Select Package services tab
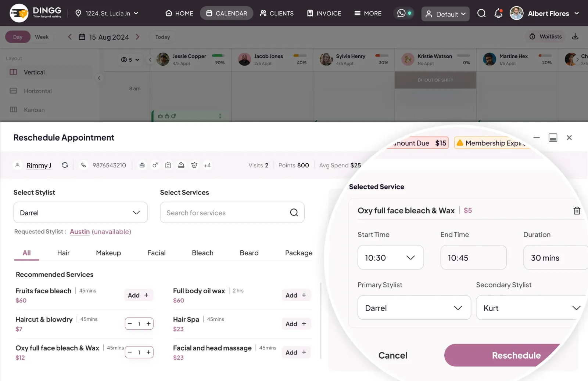The image size is (588, 381). [x=298, y=253]
